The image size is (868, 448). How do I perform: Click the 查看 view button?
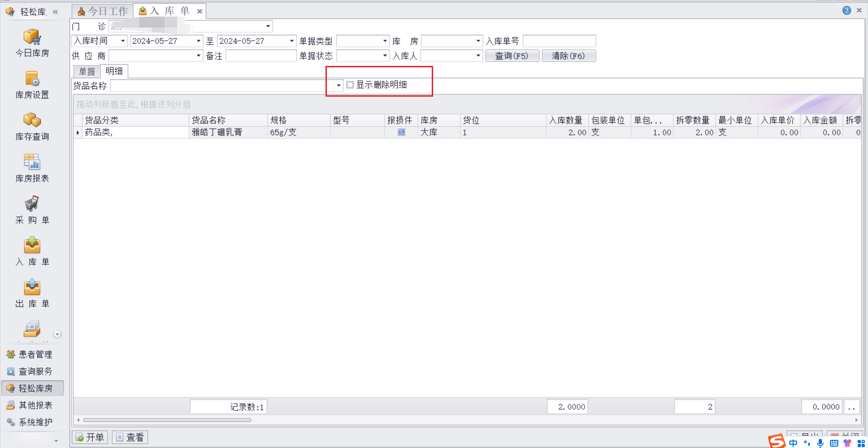click(130, 437)
